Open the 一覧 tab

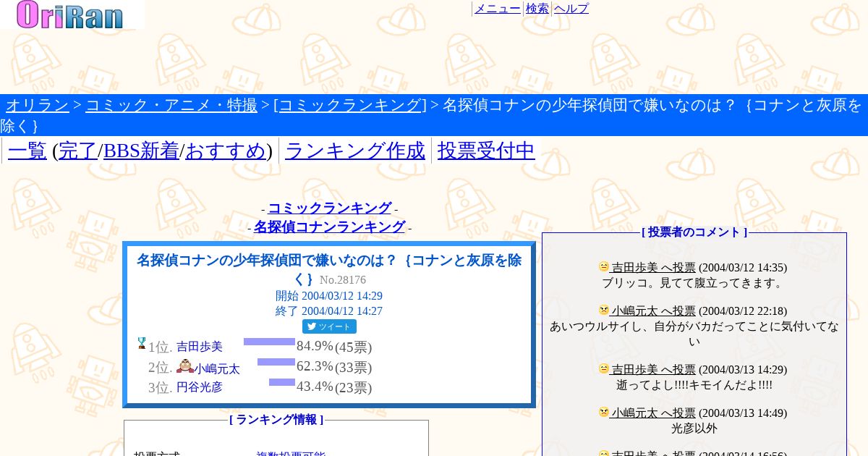[27, 151]
